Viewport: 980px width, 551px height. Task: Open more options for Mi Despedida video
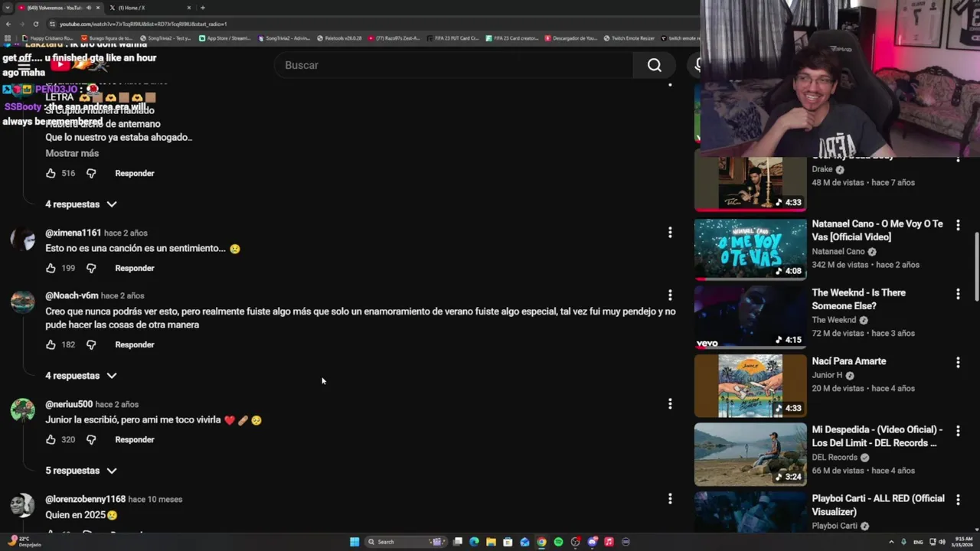(958, 431)
